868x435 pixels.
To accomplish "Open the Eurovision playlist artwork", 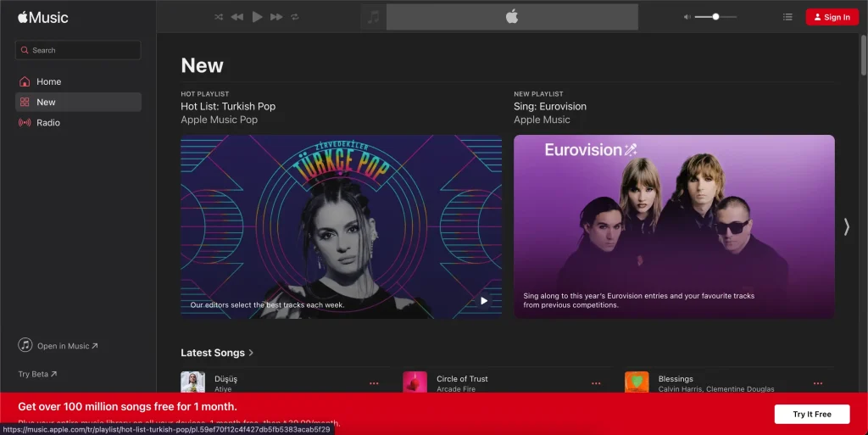I will pos(674,226).
